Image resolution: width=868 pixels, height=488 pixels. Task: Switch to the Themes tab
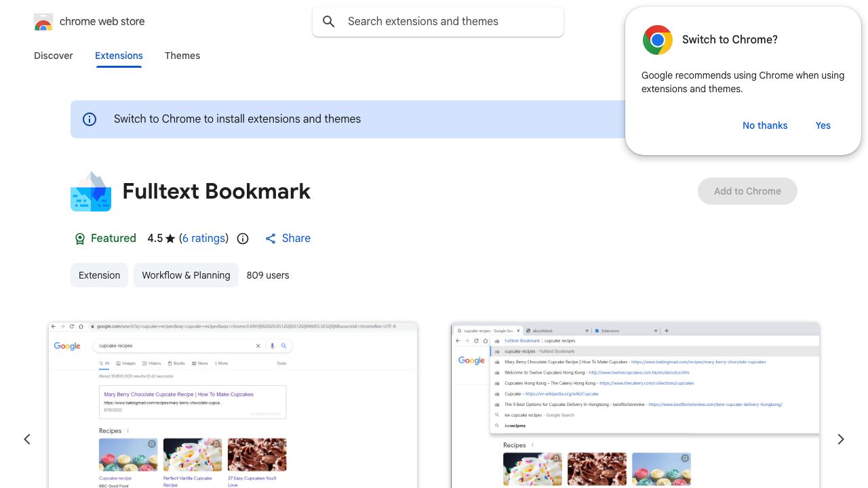point(182,56)
